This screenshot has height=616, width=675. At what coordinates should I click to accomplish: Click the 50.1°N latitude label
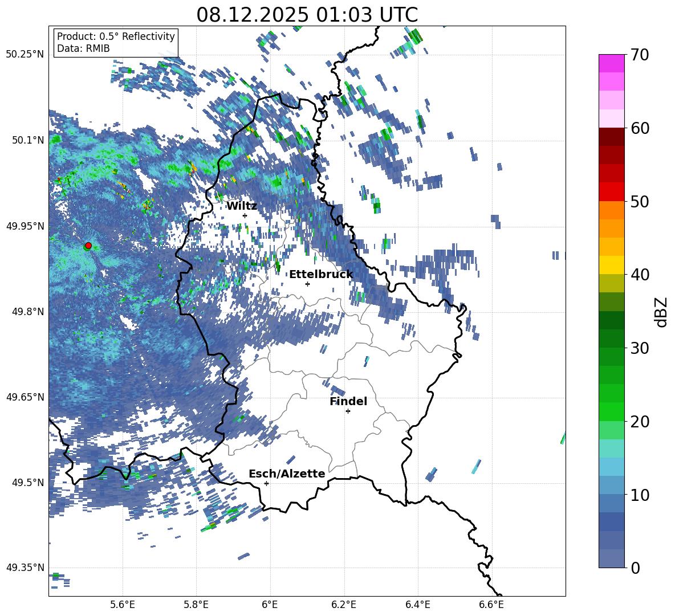[x=27, y=140]
